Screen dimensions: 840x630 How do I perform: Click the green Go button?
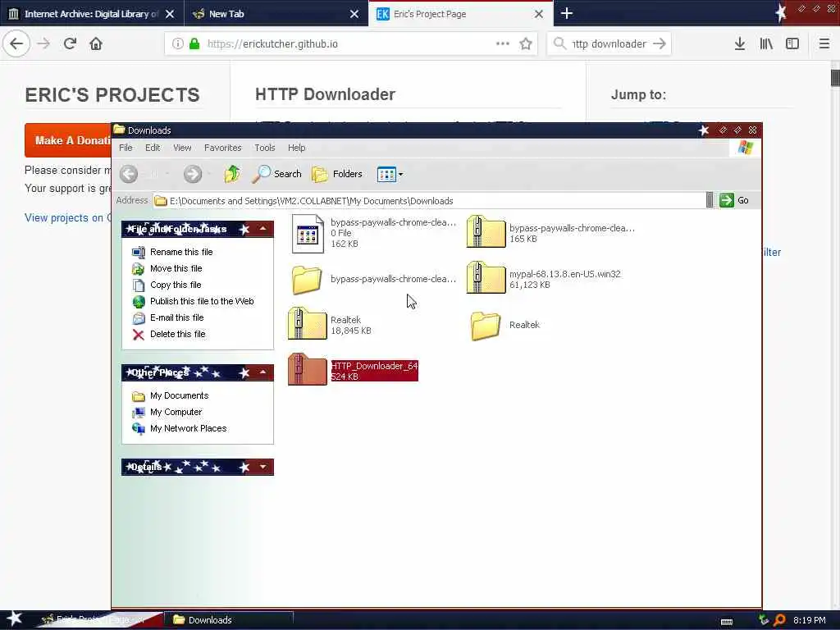point(734,200)
